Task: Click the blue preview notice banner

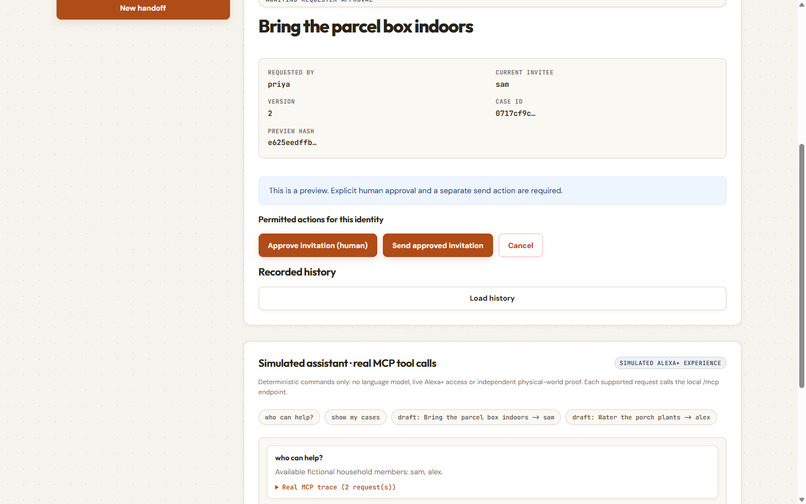Action: click(x=492, y=190)
